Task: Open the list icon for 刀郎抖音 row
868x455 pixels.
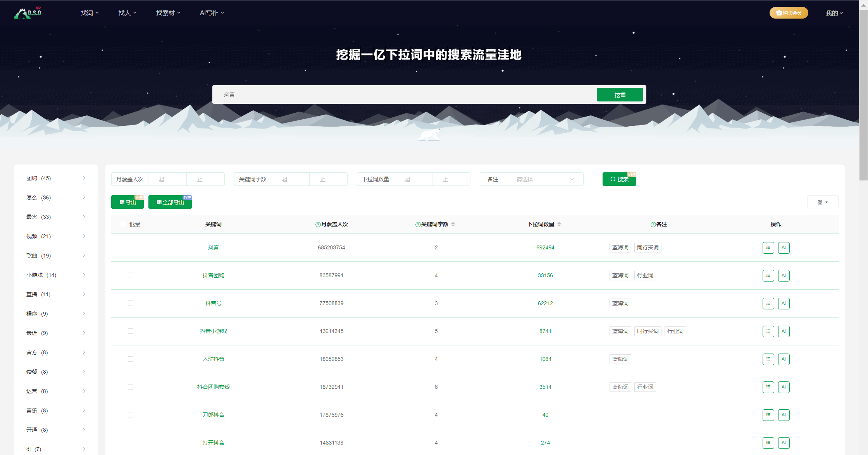Action: pos(768,415)
